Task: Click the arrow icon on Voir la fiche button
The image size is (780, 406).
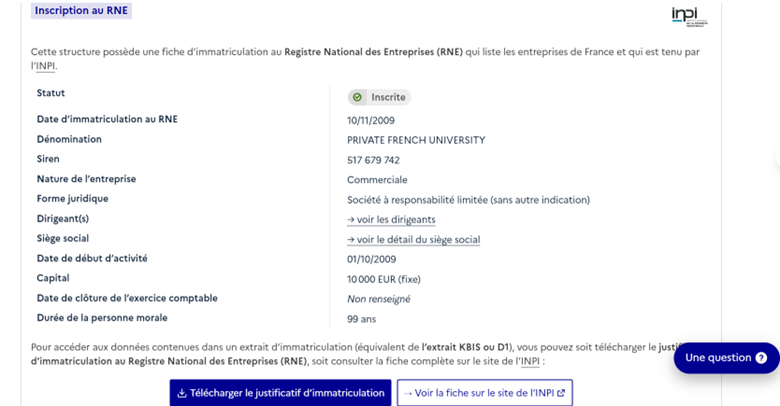Action: (x=406, y=393)
